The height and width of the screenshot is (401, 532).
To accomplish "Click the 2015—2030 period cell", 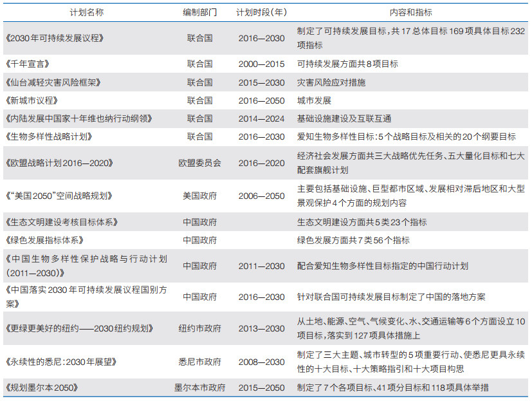I will pos(262,82).
